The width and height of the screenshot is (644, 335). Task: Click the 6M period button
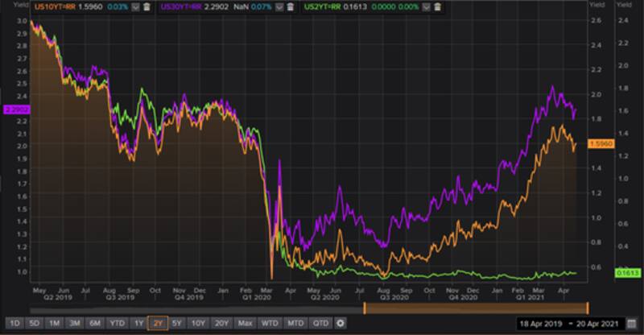[93, 323]
